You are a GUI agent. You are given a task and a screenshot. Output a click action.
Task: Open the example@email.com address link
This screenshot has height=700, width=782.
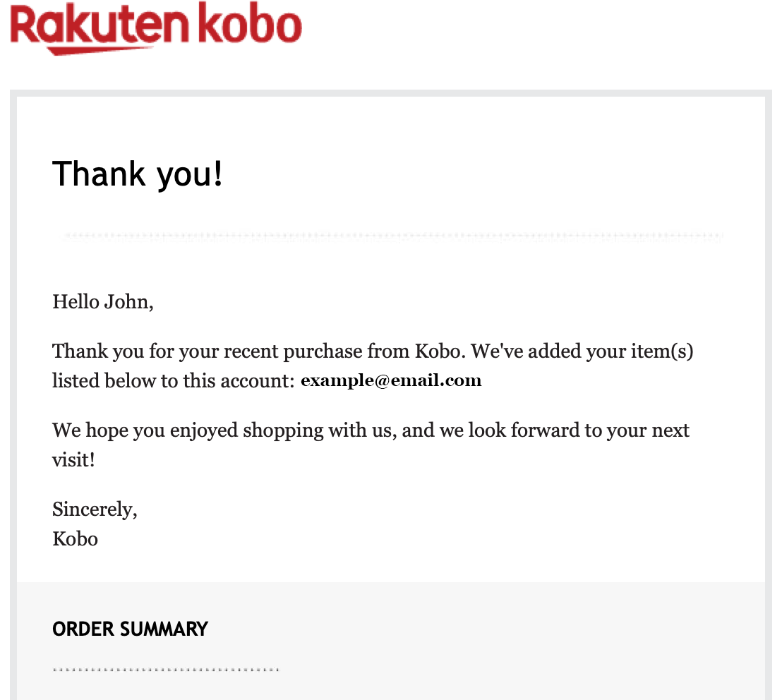(391, 381)
